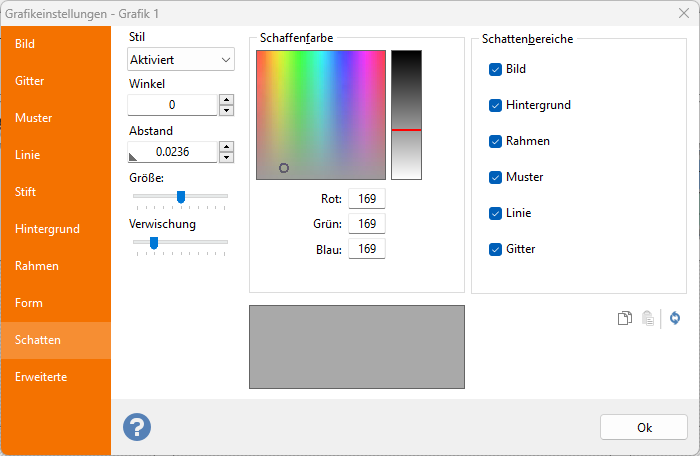
Task: Decrease the Abstand value with down arrow
Action: pyautogui.click(x=226, y=157)
